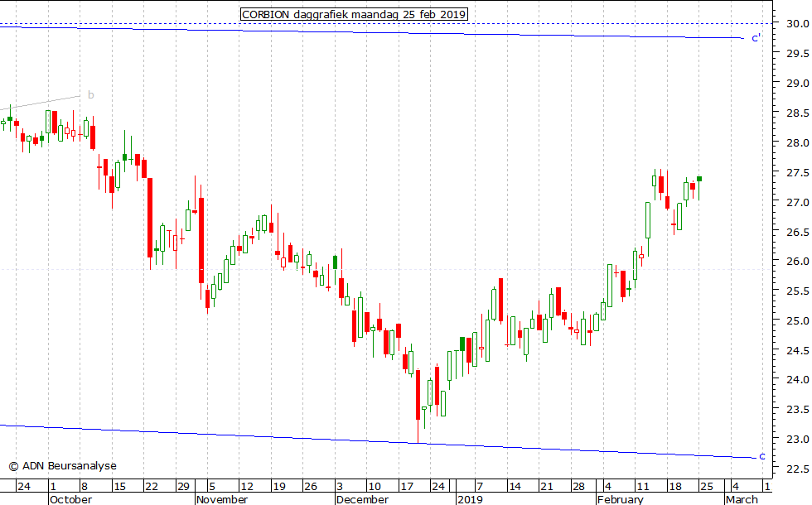Click the date label 25 in February
Viewport: 812px width, 505px height.
coord(706,487)
